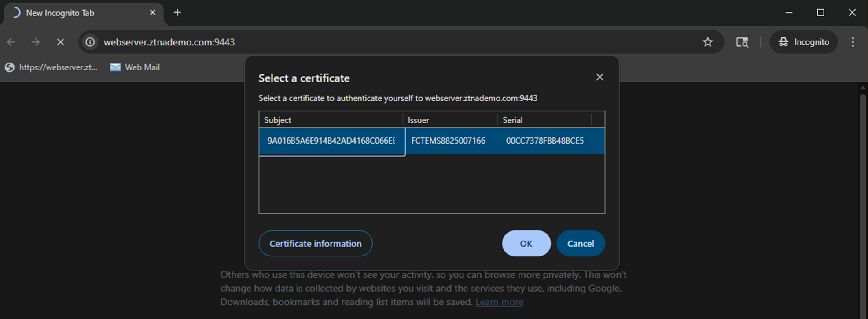Close the New Incognito Tab

pos(153,13)
